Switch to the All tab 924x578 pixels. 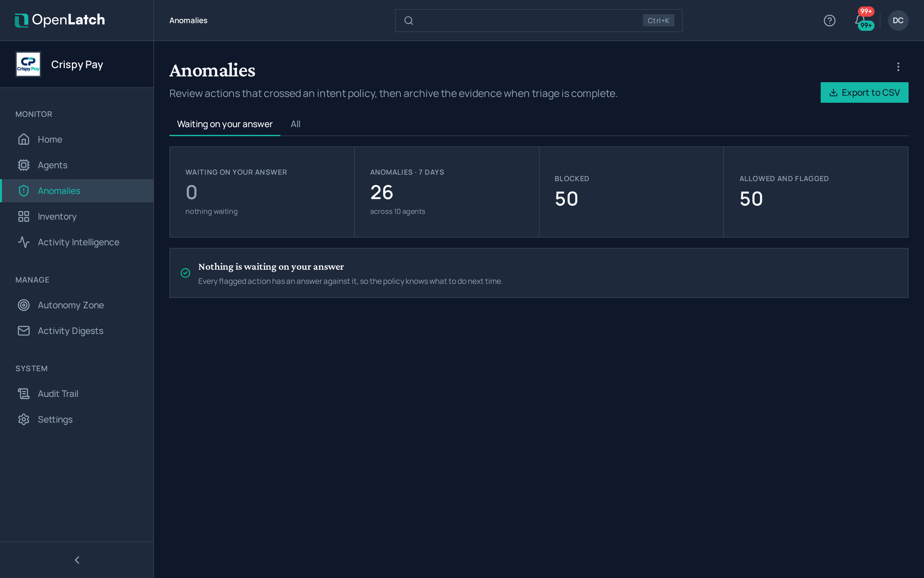(x=295, y=124)
